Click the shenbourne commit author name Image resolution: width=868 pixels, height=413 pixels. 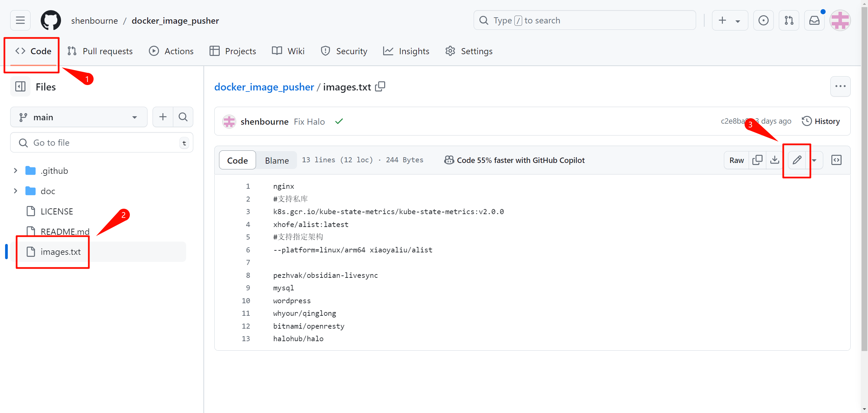[x=264, y=122]
